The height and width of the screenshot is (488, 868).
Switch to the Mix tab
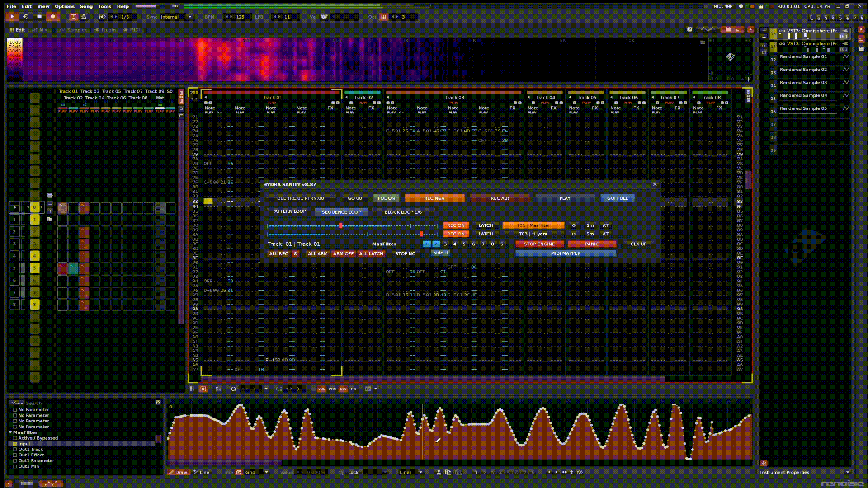pyautogui.click(x=40, y=30)
